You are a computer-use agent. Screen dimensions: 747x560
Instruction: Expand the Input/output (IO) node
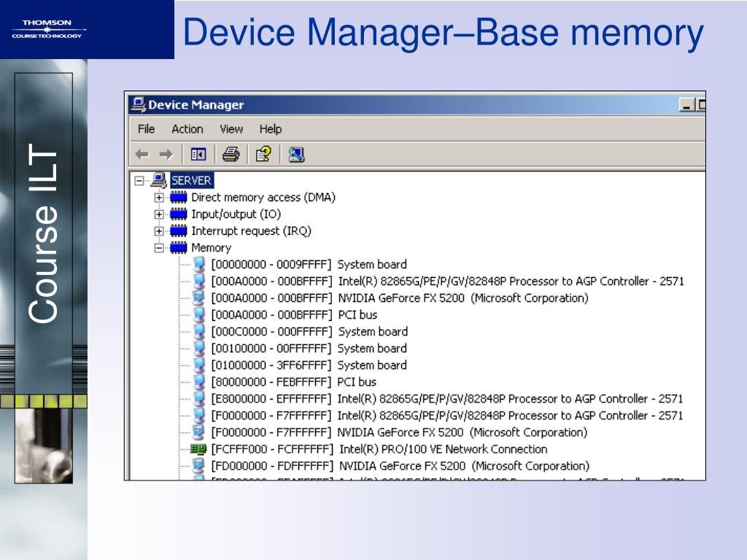click(x=159, y=214)
